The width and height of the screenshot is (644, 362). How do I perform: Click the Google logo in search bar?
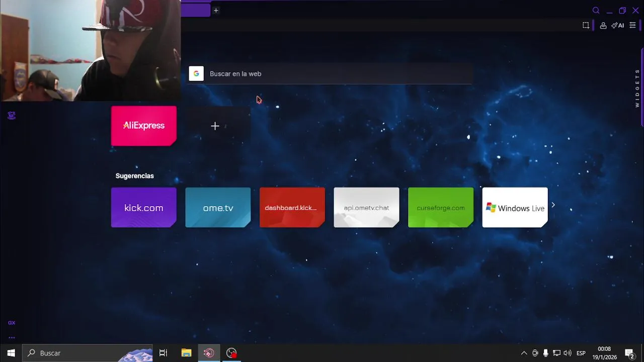pyautogui.click(x=196, y=73)
